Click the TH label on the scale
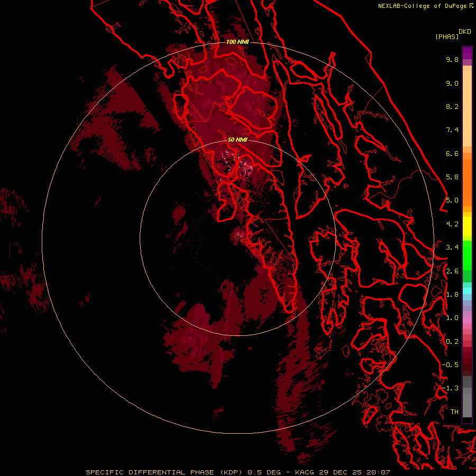476x476 pixels. tap(454, 412)
